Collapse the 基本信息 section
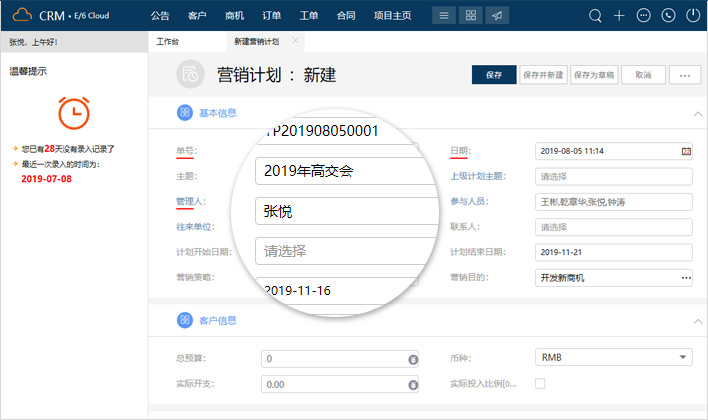The image size is (708, 420). (697, 114)
